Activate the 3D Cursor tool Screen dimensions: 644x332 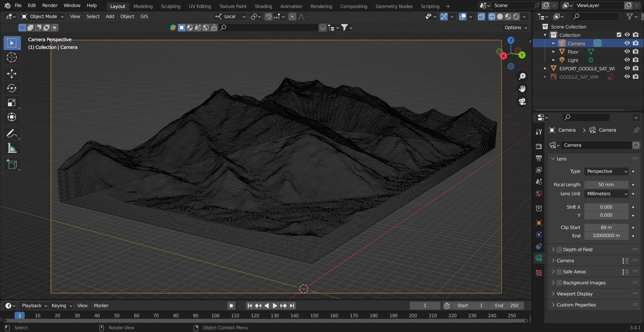[x=12, y=57]
